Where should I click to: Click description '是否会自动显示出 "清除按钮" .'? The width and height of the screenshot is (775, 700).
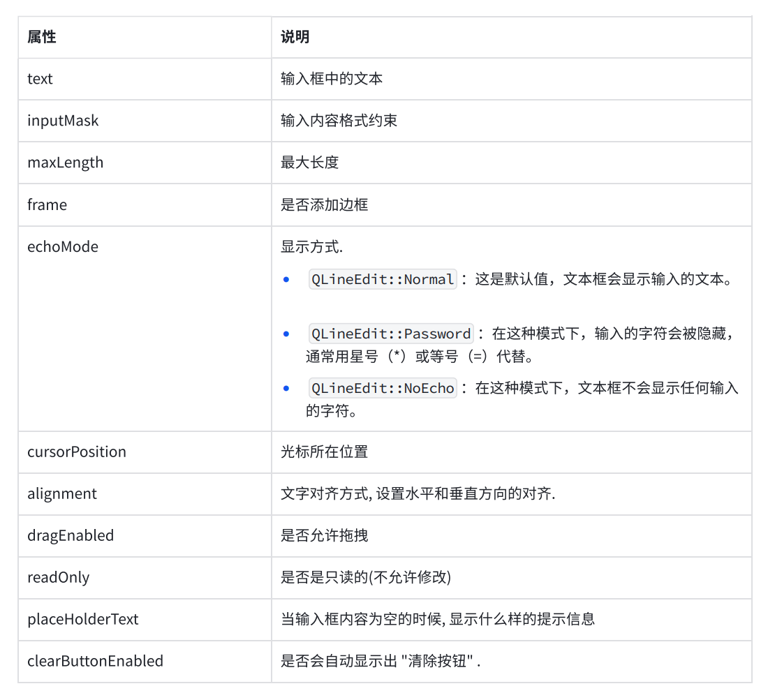tap(381, 662)
